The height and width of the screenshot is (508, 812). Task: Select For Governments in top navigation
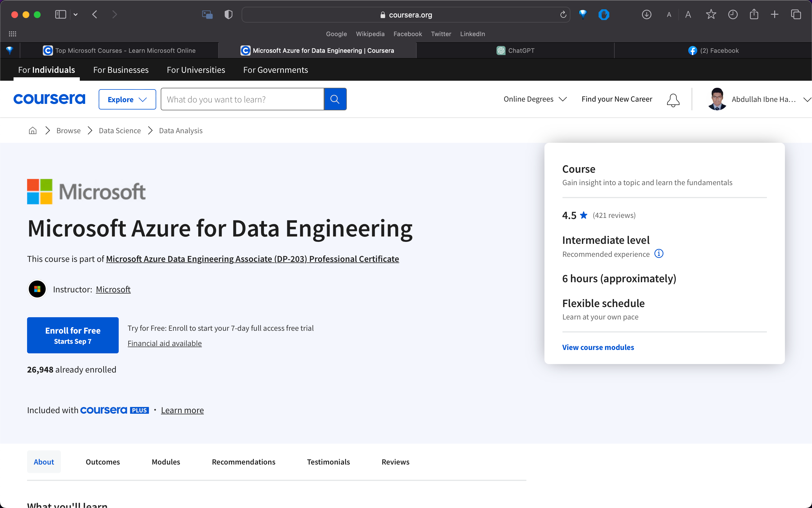coord(275,70)
